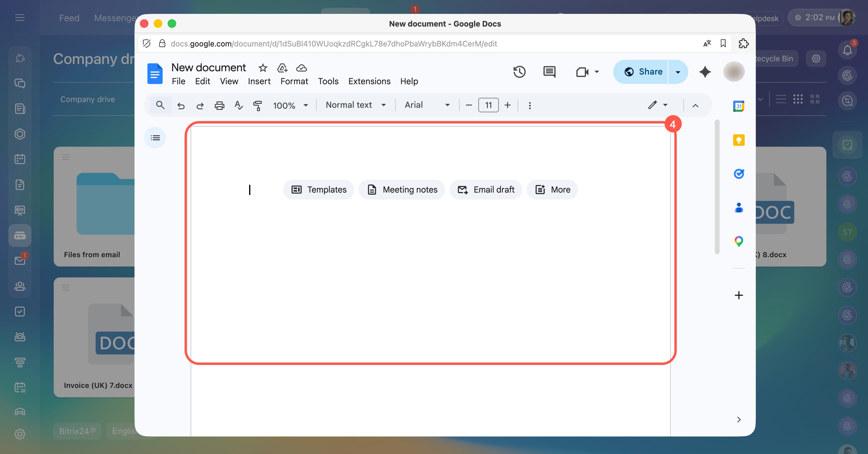Viewport: 868px width, 454px height.
Task: Expand the Normal text style dropdown
Action: pos(356,105)
